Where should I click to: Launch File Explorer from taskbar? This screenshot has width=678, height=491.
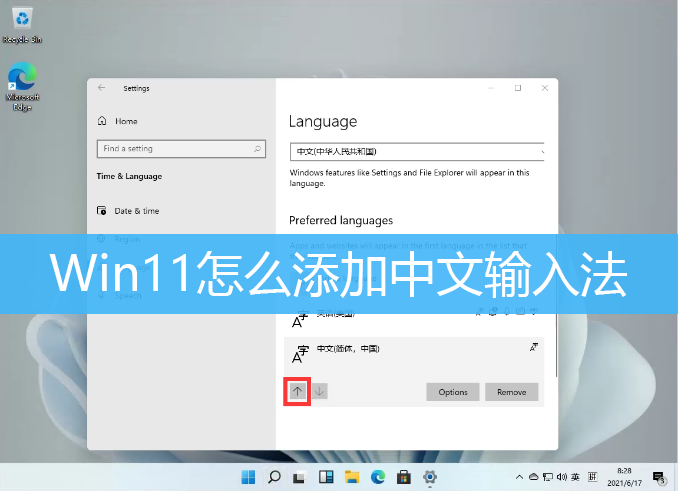(351, 476)
